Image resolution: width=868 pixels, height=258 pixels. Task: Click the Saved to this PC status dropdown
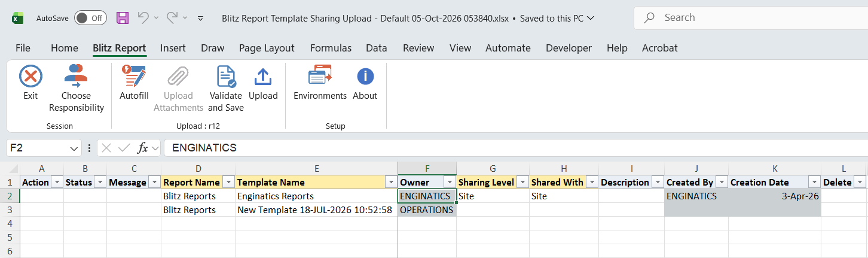point(557,18)
